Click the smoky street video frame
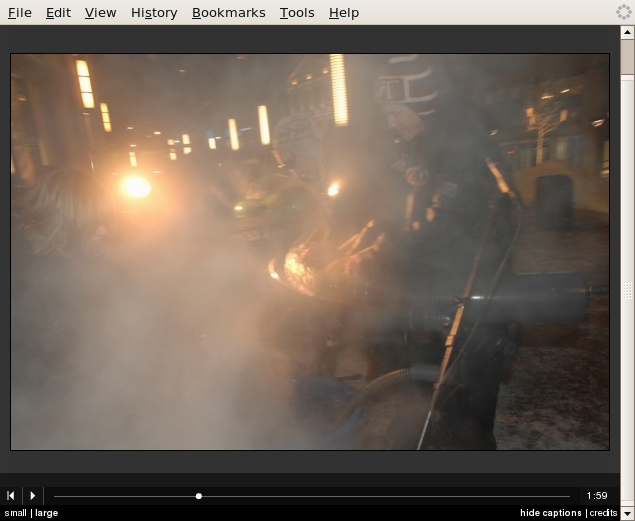Viewport: 635px width, 521px height. [x=310, y=252]
